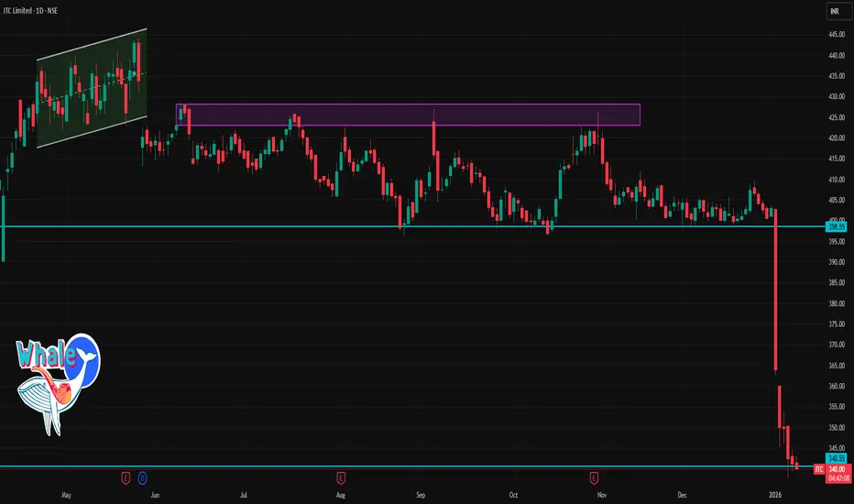Select the 398.55 horizontal line price label

[x=836, y=226]
